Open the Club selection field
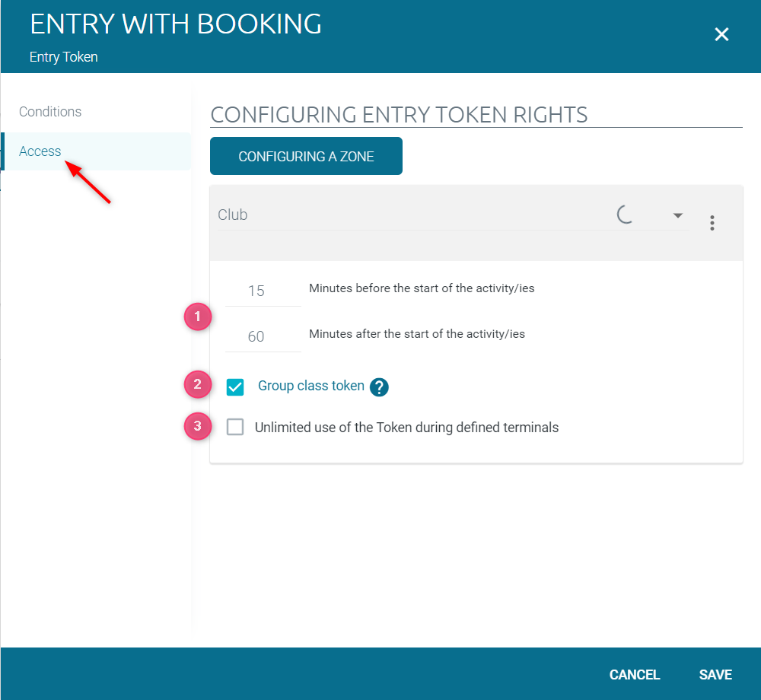Image resolution: width=761 pixels, height=700 pixels. (x=453, y=215)
